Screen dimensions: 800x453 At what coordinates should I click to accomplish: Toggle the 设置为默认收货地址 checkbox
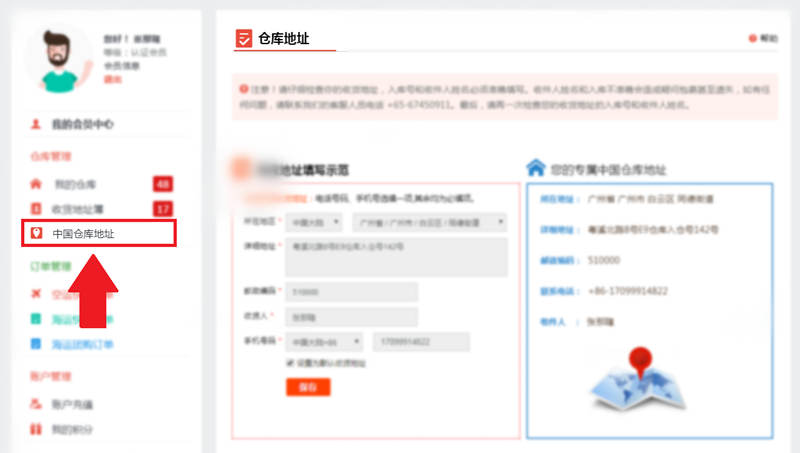[x=291, y=363]
